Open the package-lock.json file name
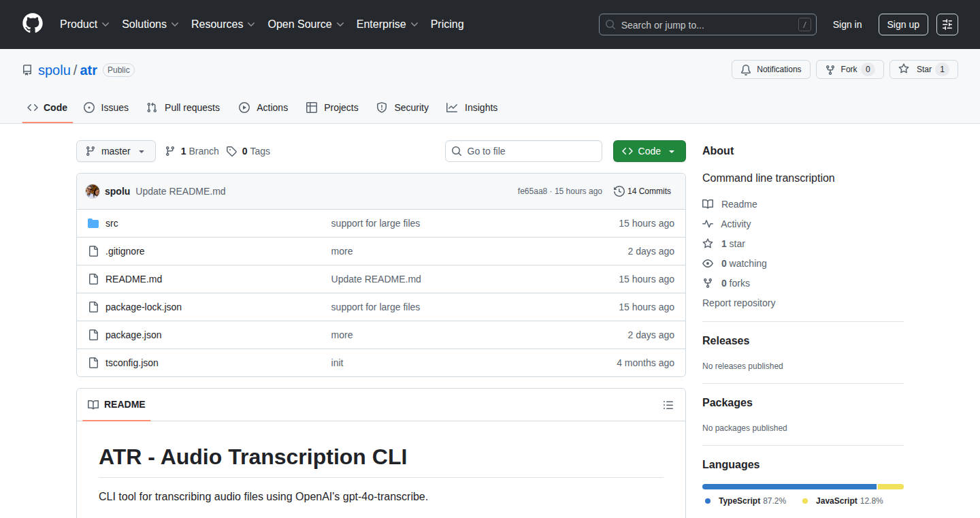The height and width of the screenshot is (518, 980). pos(144,307)
